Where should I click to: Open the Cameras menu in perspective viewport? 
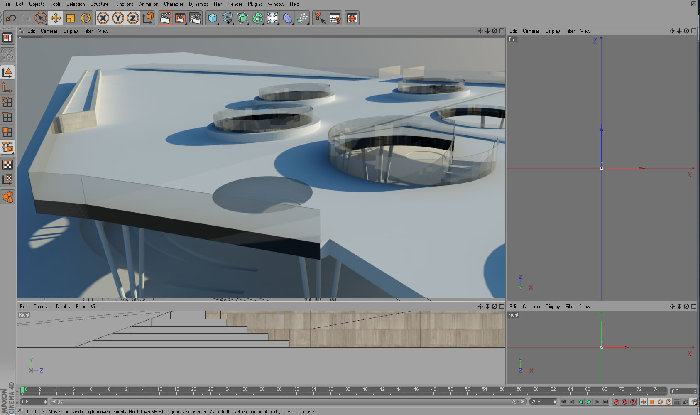(x=49, y=31)
